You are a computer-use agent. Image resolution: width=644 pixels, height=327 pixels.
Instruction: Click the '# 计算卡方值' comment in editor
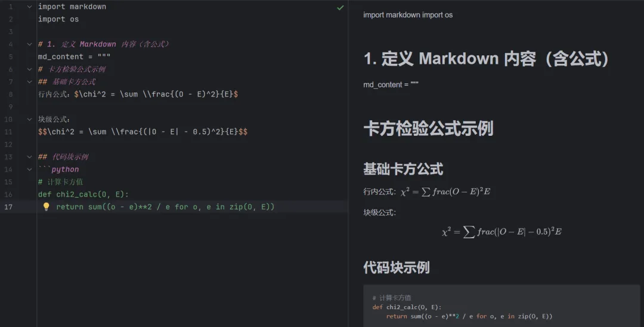point(60,182)
